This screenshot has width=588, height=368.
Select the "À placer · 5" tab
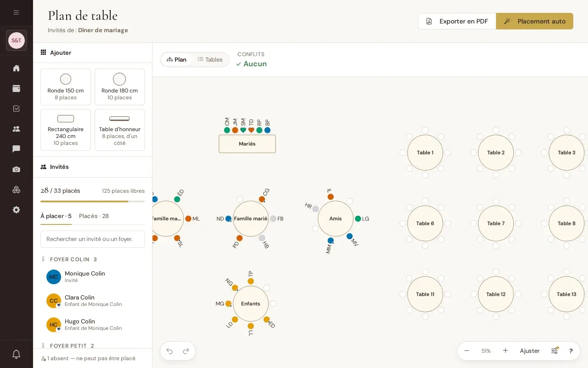tap(56, 216)
